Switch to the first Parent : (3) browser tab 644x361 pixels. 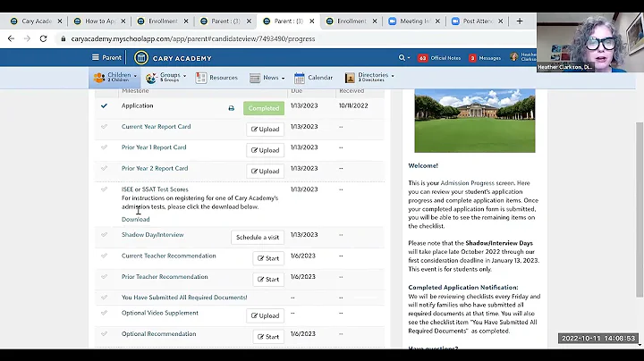(225, 21)
